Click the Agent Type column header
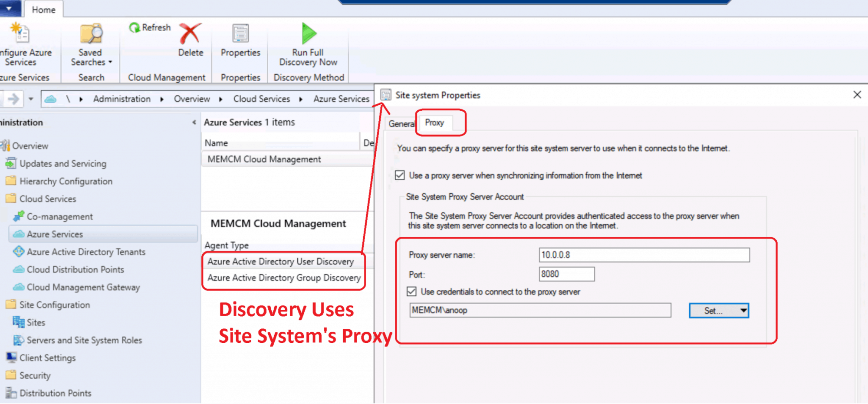868x404 pixels. coord(227,245)
